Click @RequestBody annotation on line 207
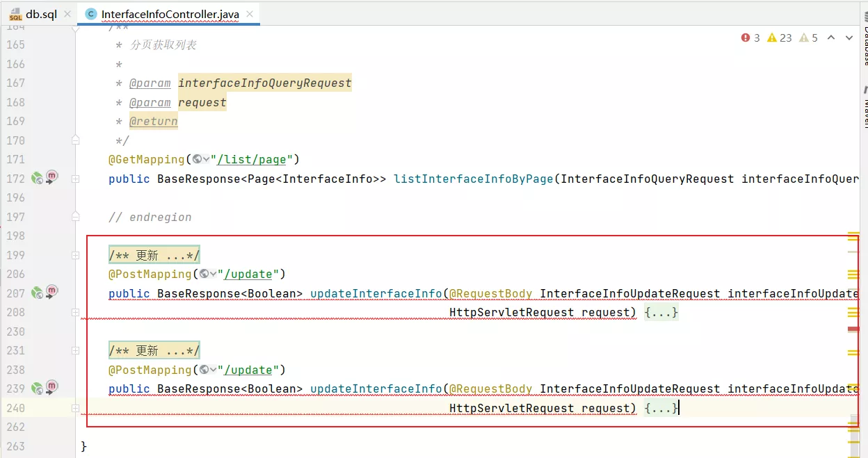Image resolution: width=868 pixels, height=458 pixels. (x=491, y=293)
